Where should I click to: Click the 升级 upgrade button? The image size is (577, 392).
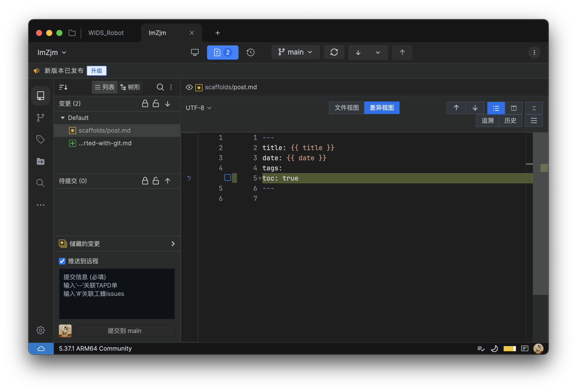pos(96,71)
